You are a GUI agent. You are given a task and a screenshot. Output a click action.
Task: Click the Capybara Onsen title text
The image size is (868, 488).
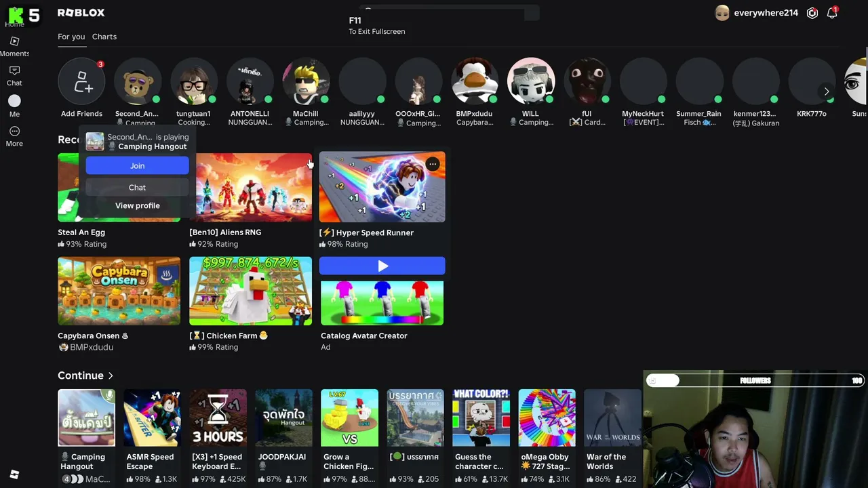point(93,336)
